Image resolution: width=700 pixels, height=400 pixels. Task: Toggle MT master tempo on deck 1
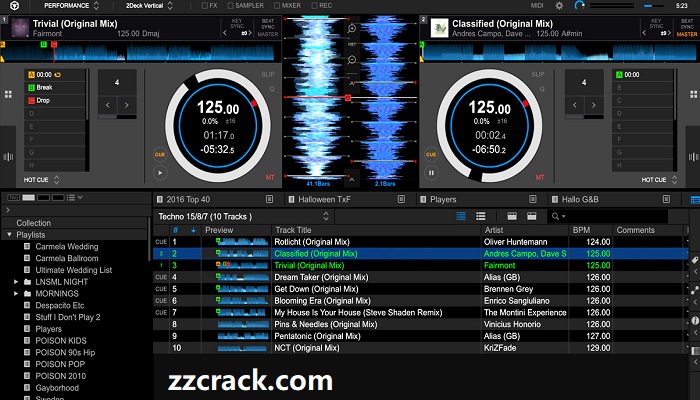[270, 177]
